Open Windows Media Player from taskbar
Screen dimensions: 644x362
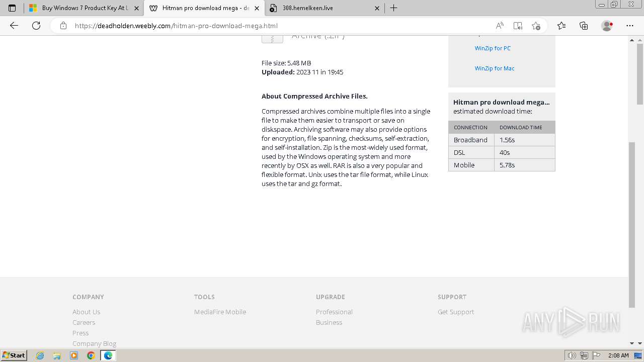74,355
